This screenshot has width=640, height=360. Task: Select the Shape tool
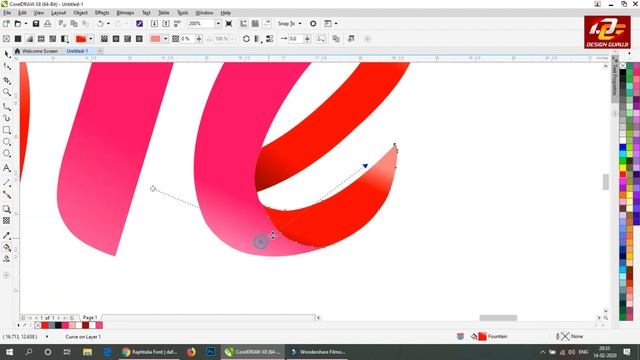(x=7, y=67)
